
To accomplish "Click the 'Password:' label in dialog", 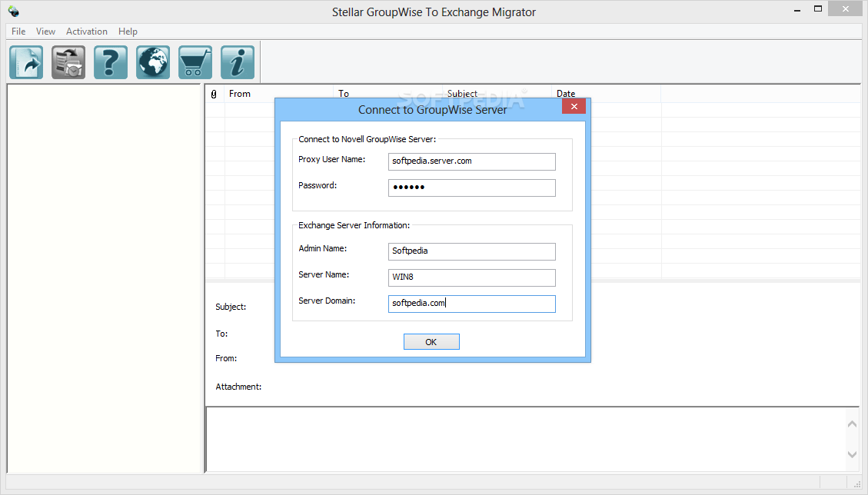I will coord(318,185).
